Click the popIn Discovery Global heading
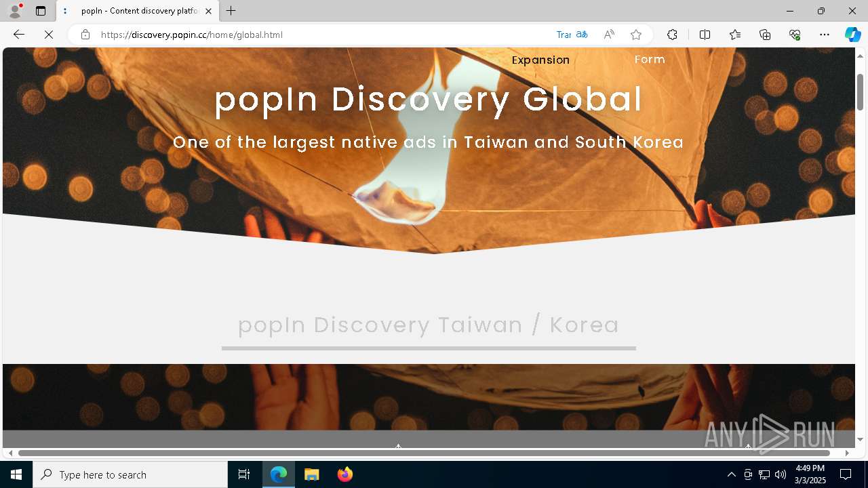 [x=428, y=99]
